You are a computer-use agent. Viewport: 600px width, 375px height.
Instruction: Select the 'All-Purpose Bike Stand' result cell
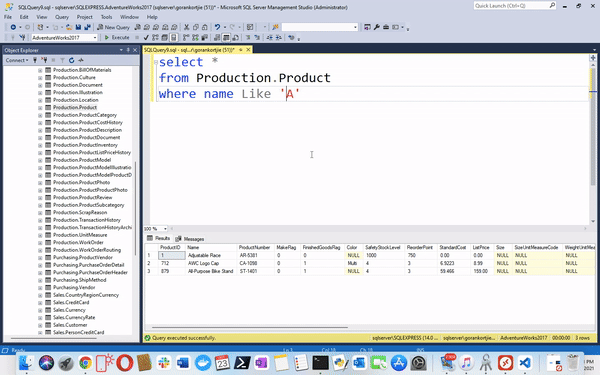point(211,271)
